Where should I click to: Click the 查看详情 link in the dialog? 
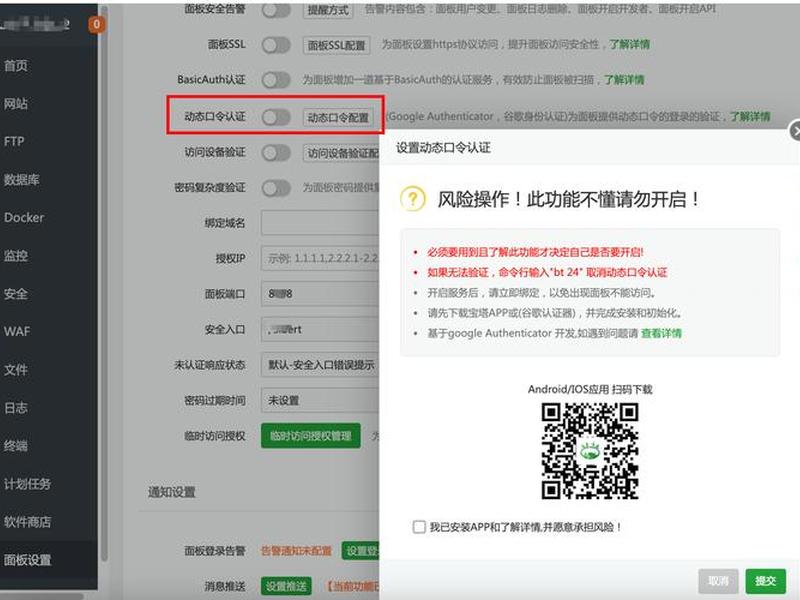pyautogui.click(x=661, y=333)
